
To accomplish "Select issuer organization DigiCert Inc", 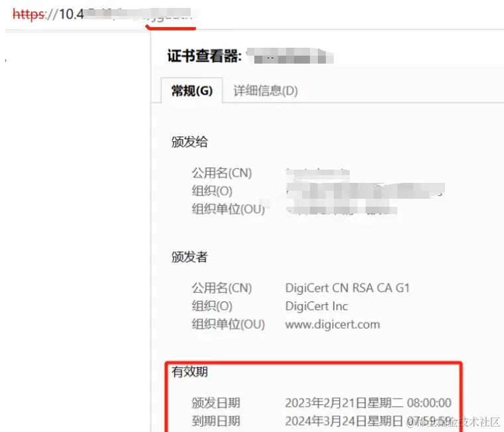I will tap(317, 306).
